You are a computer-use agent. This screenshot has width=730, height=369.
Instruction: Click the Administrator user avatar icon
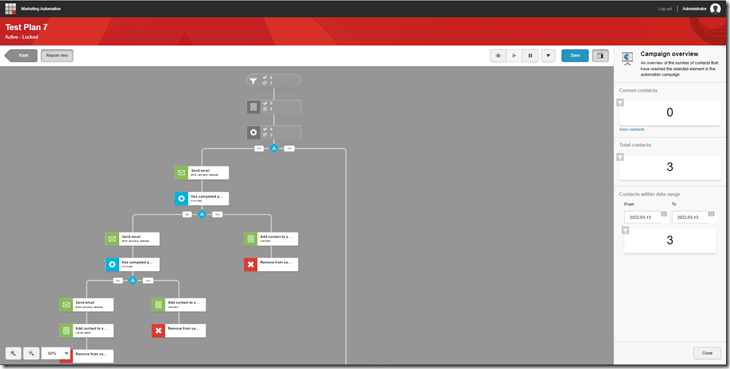tap(715, 8)
